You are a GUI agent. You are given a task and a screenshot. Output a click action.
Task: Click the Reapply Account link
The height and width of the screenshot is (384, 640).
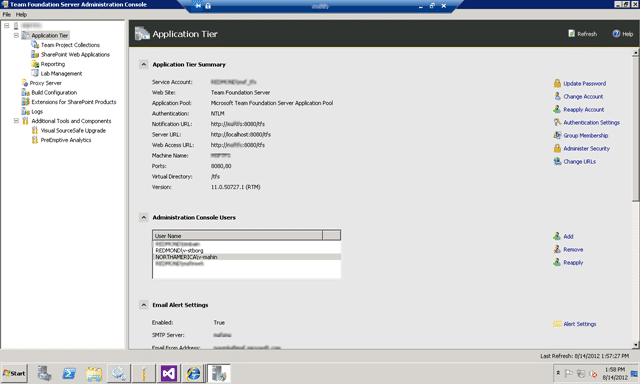(584, 110)
